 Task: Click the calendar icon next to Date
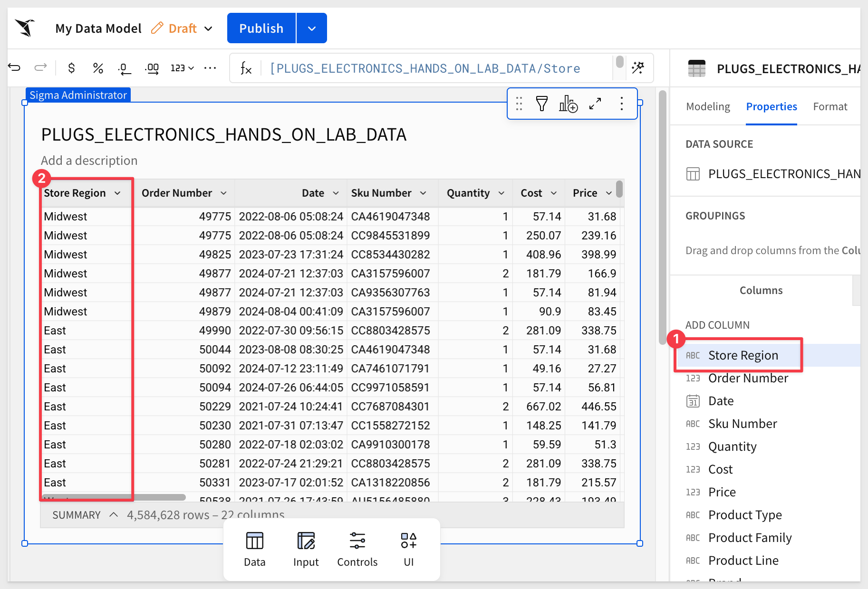693,401
